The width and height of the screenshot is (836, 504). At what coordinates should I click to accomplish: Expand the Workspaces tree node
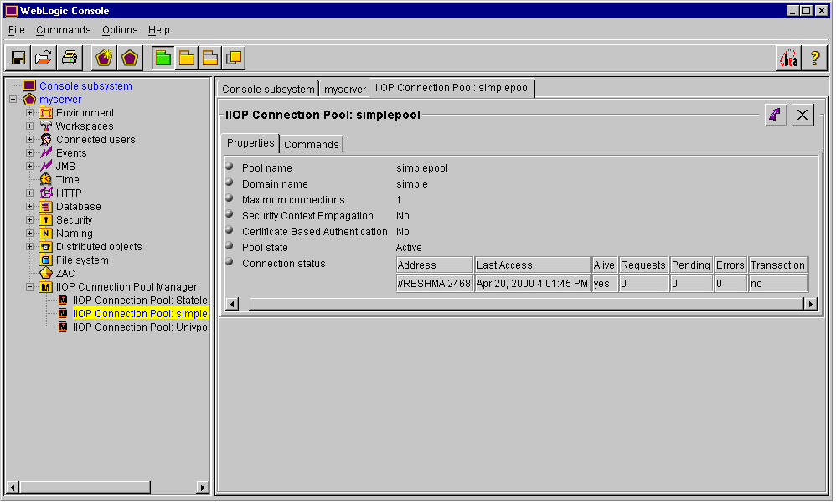tap(30, 126)
